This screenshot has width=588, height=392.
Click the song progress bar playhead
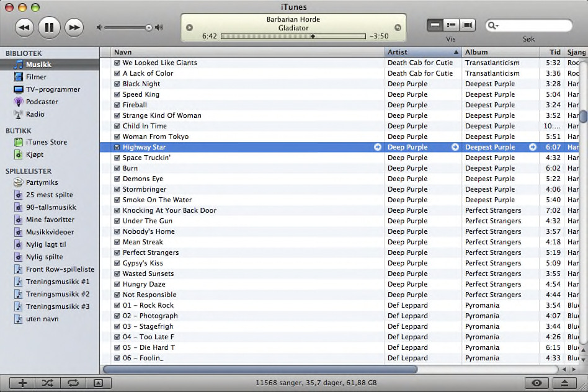(x=313, y=37)
